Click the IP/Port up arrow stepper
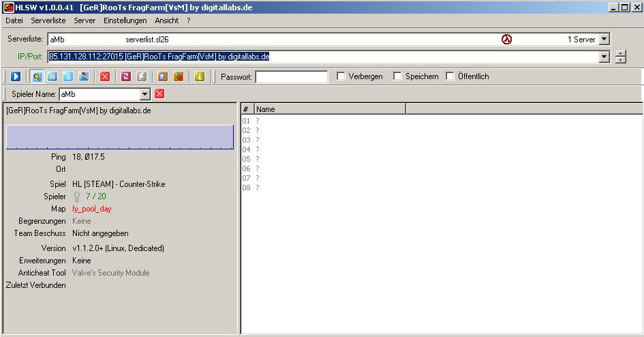Viewport: 644px width, 337px height. point(621,53)
